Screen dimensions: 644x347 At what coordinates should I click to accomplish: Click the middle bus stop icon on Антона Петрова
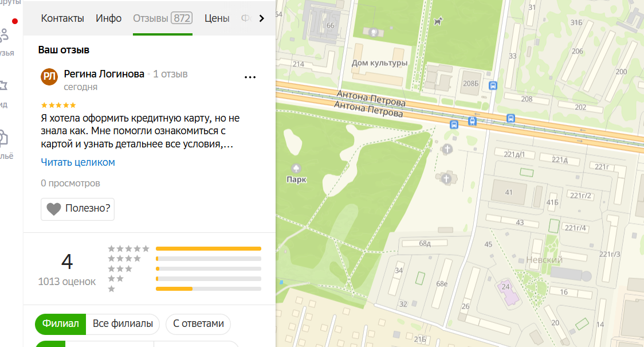point(472,121)
